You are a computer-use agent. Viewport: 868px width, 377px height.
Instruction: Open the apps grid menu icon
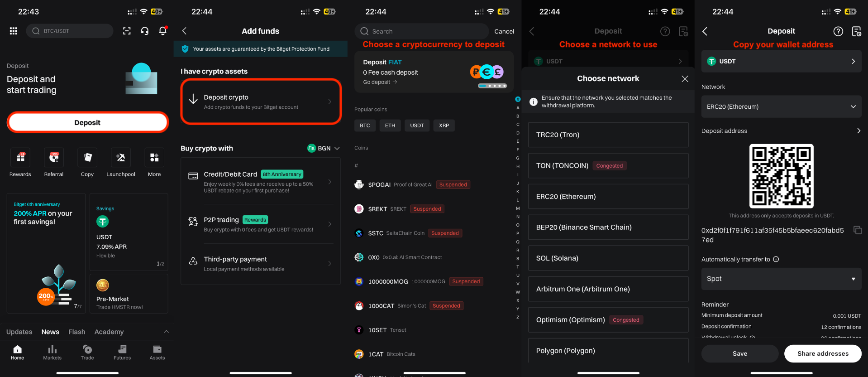click(x=14, y=31)
